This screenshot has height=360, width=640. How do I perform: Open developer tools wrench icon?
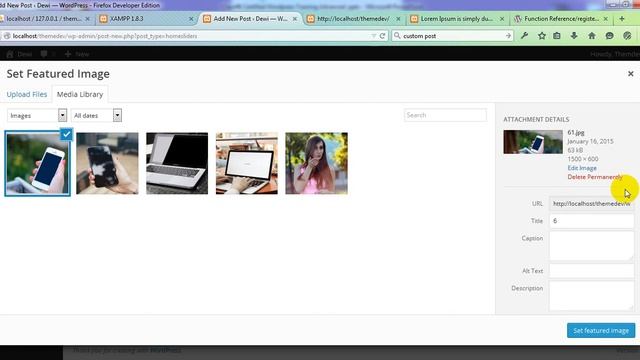click(x=524, y=36)
